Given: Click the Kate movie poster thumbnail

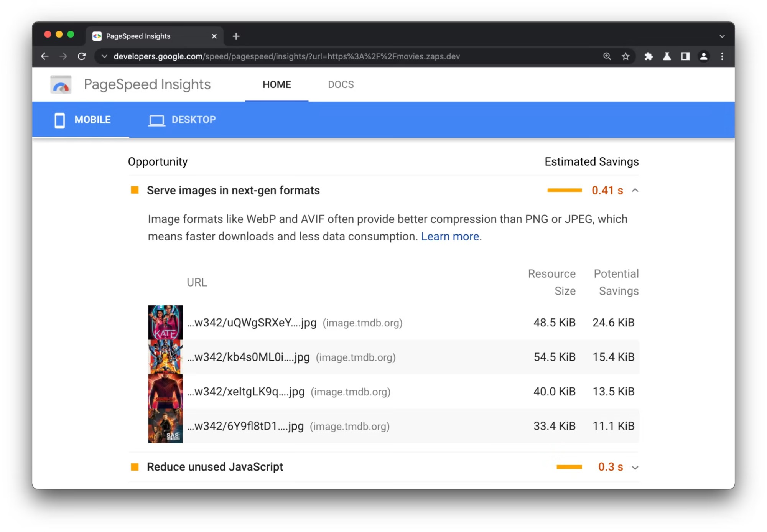Looking at the screenshot, I should [x=165, y=322].
